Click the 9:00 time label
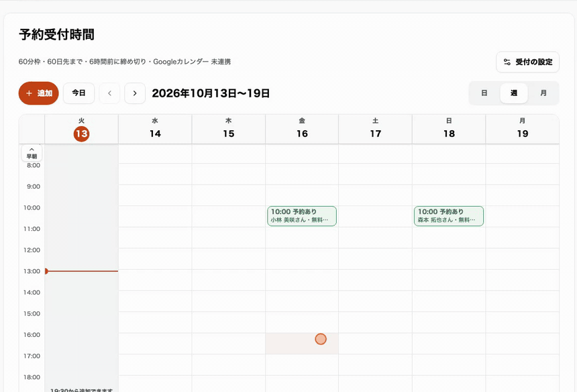Screen dimensions: 577x392 click(x=34, y=187)
